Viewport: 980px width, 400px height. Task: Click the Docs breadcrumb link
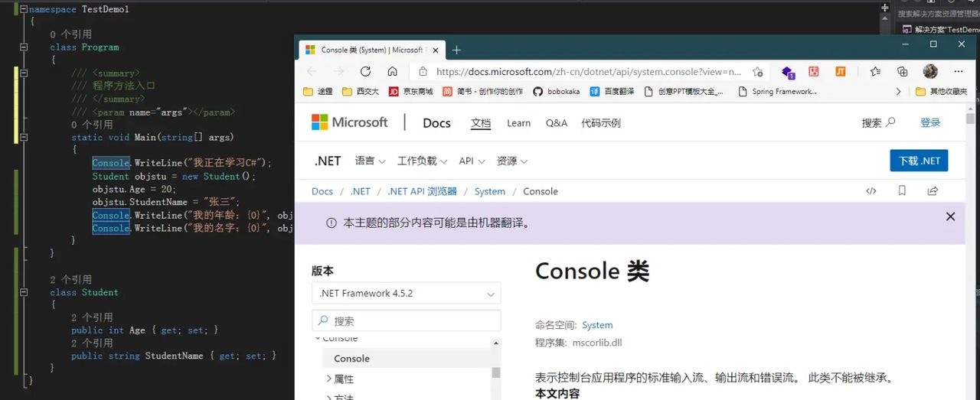(x=322, y=191)
